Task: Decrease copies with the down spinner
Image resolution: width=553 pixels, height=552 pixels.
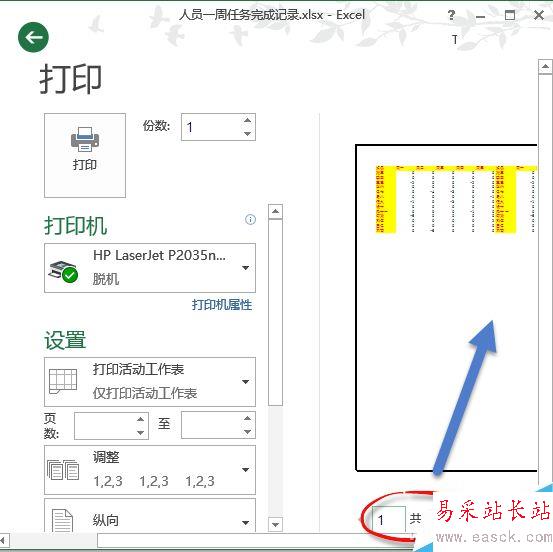Action: coord(248,134)
